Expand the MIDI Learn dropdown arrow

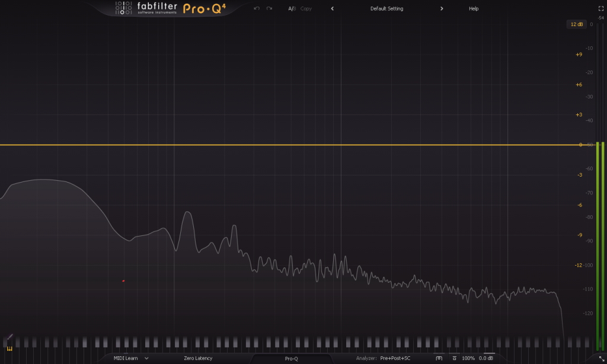click(146, 358)
